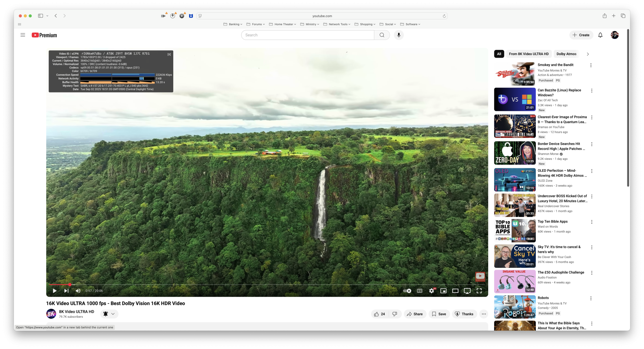The height and width of the screenshot is (349, 644).
Task: Select the Dolby Atmos filter chip
Action: coord(566,54)
